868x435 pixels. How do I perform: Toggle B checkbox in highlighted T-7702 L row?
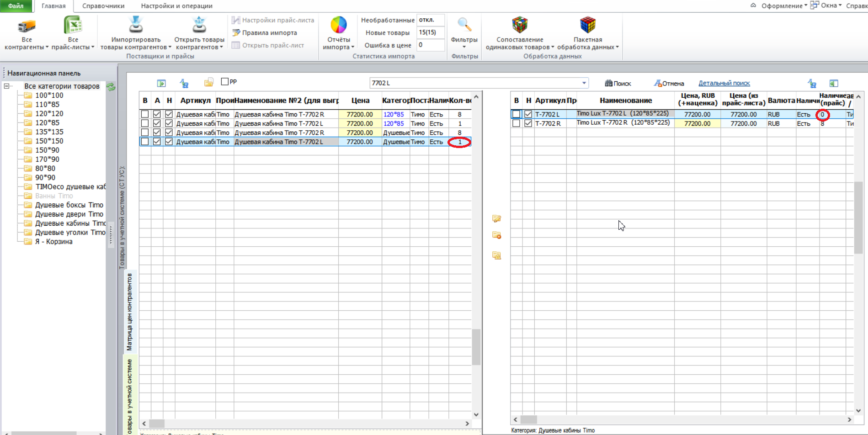click(x=145, y=142)
